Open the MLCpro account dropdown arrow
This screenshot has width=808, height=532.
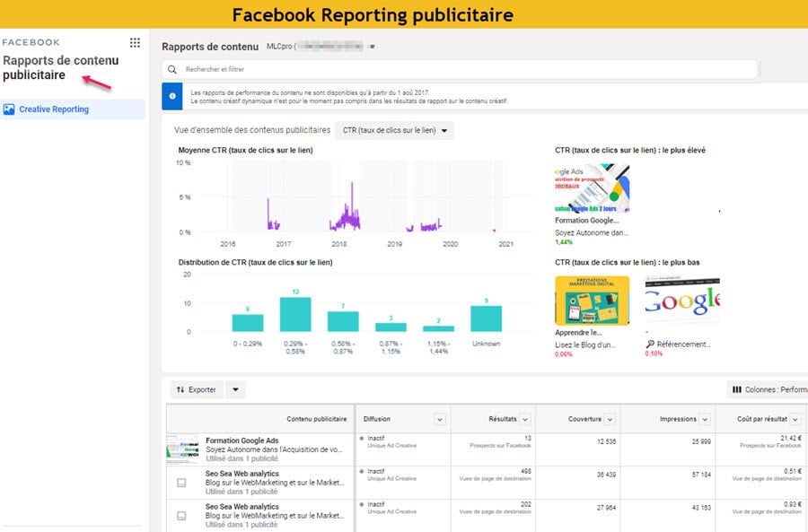click(x=372, y=47)
